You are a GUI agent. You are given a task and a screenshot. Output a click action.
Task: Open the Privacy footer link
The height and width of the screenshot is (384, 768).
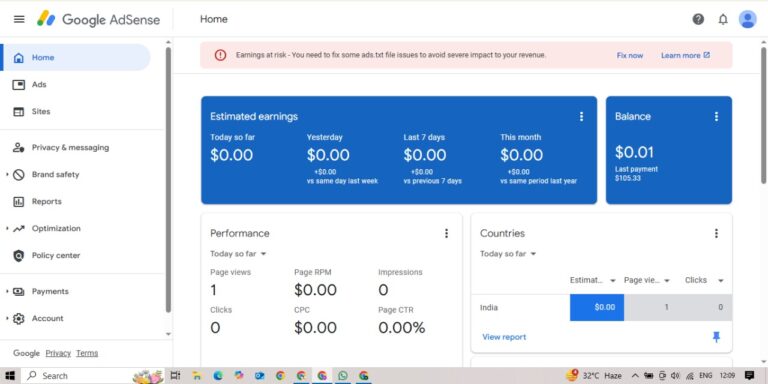[58, 353]
